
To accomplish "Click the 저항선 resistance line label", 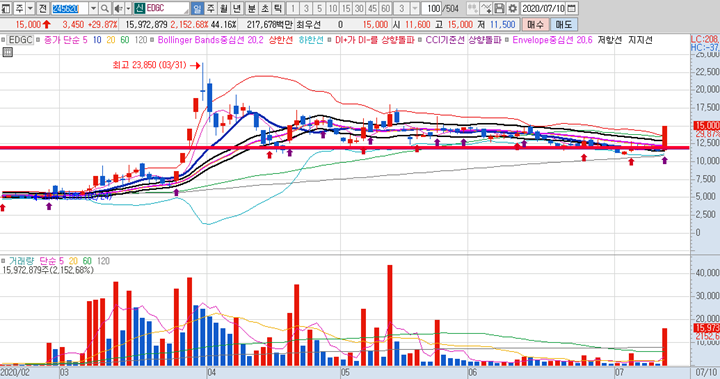I will pos(609,40).
